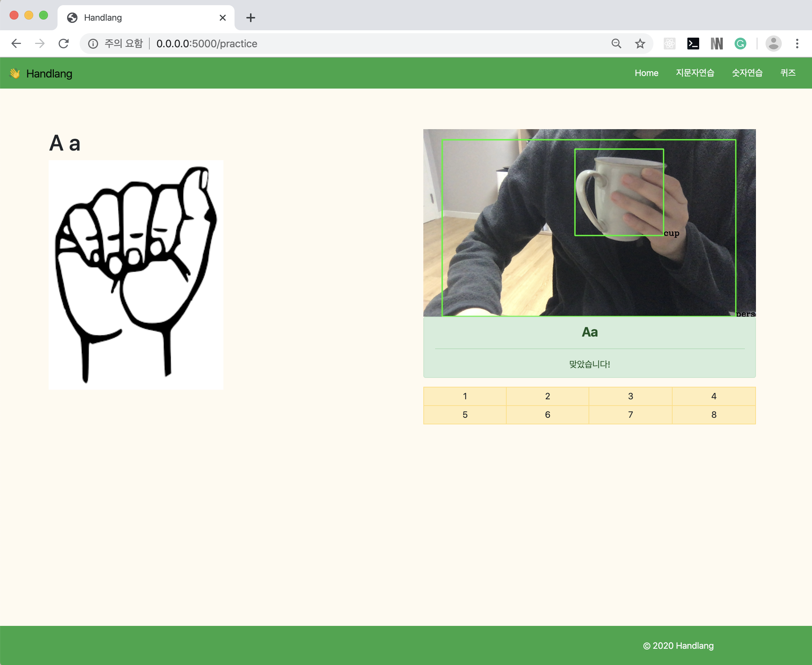This screenshot has height=665, width=812.
Task: Open a new browser tab
Action: tap(251, 18)
